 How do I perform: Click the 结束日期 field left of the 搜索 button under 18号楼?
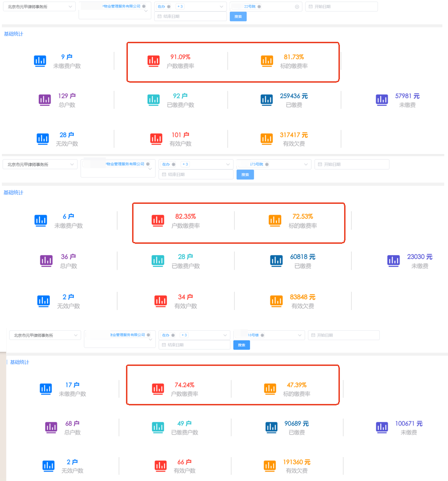(x=193, y=345)
